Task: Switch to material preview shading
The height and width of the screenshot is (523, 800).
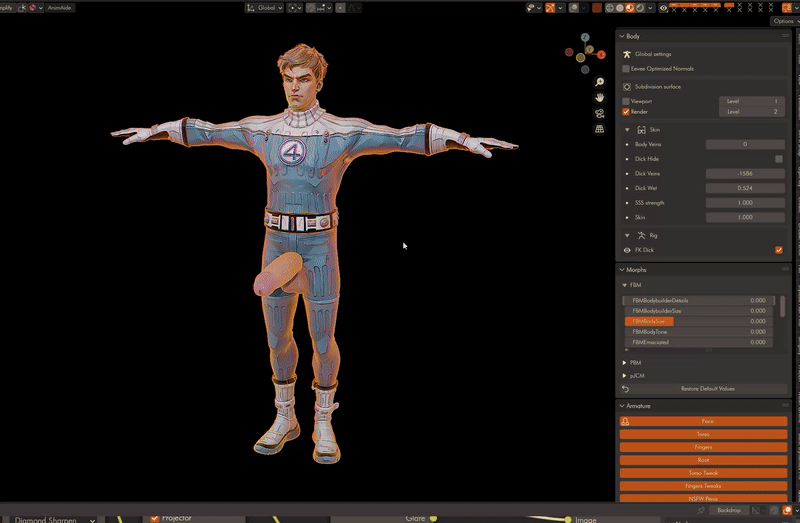Action: coord(630,8)
